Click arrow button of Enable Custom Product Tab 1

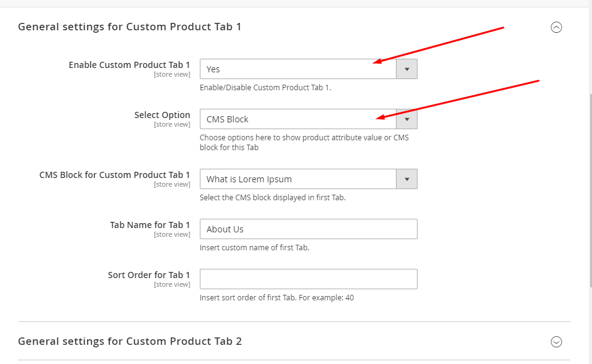(406, 69)
